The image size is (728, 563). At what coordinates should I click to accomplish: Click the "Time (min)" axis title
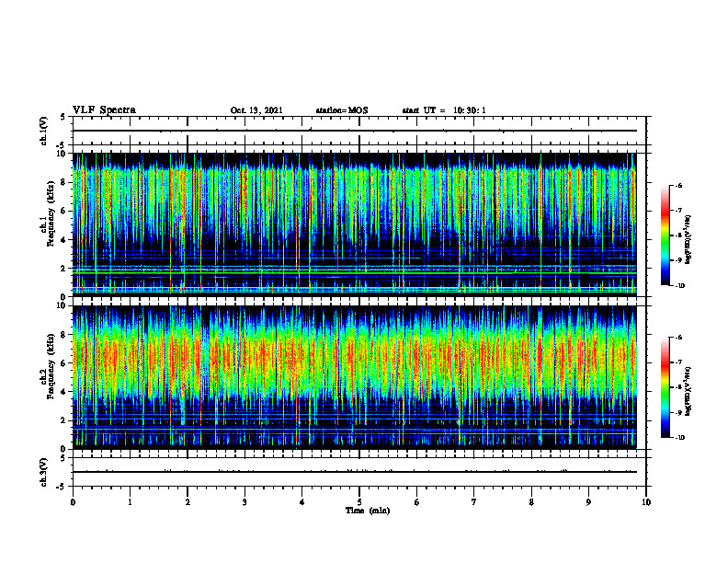coord(368,511)
